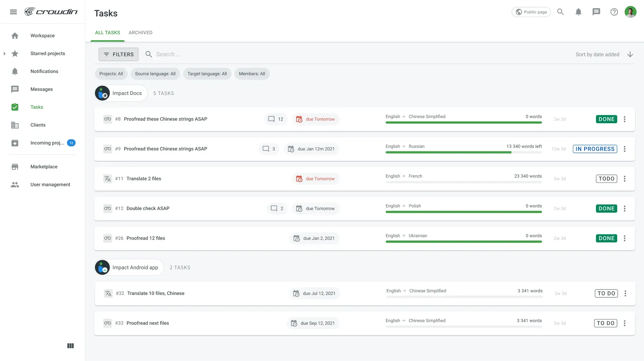
Task: Change the Sort by date added order
Action: 630,54
